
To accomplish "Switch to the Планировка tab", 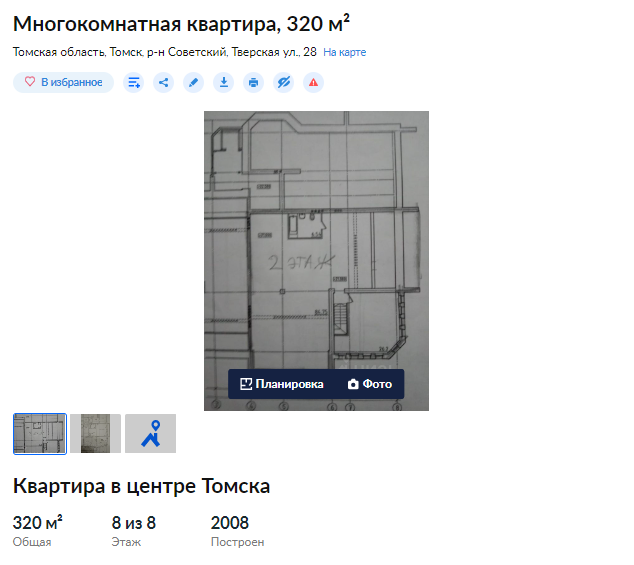I will 282,384.
